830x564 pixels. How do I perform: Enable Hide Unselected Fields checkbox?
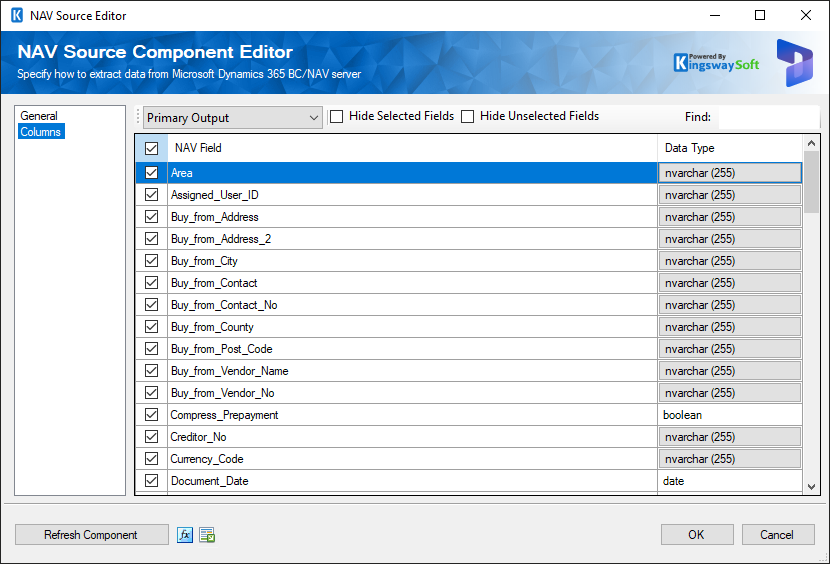(467, 116)
